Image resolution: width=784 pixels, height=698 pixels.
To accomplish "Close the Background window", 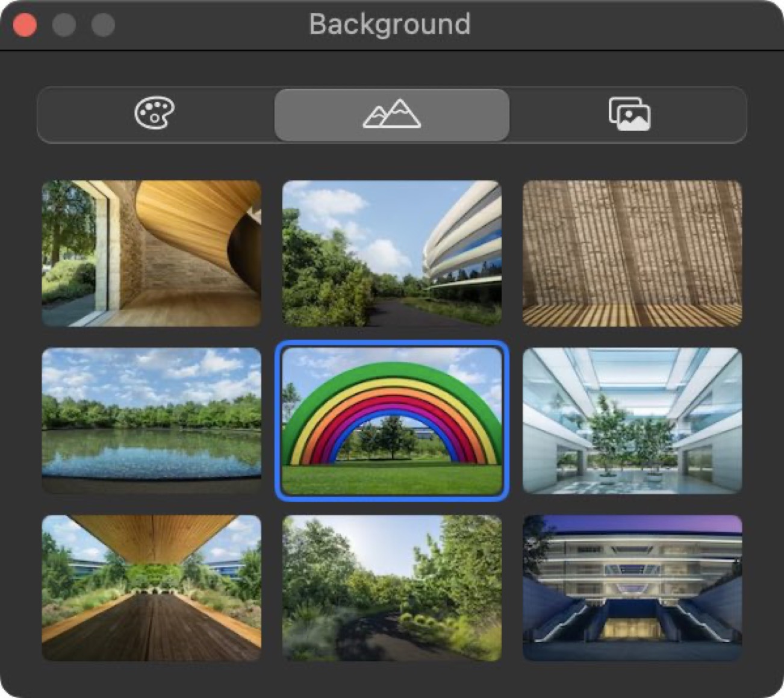I will pyautogui.click(x=23, y=25).
